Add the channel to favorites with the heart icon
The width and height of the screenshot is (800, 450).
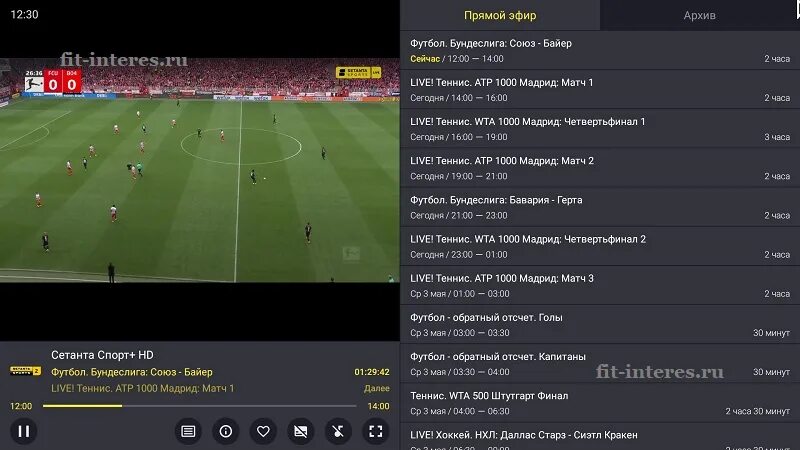coord(263,431)
